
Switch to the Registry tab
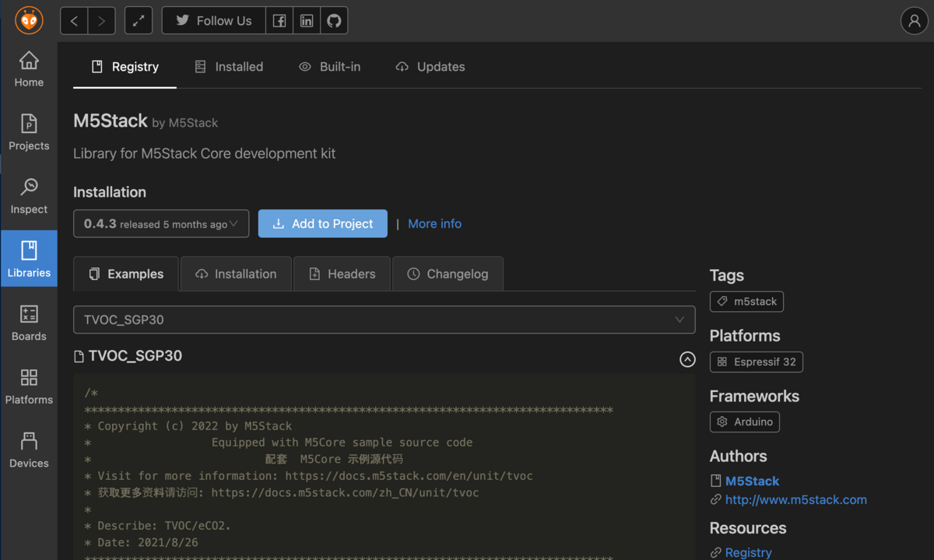click(x=125, y=67)
